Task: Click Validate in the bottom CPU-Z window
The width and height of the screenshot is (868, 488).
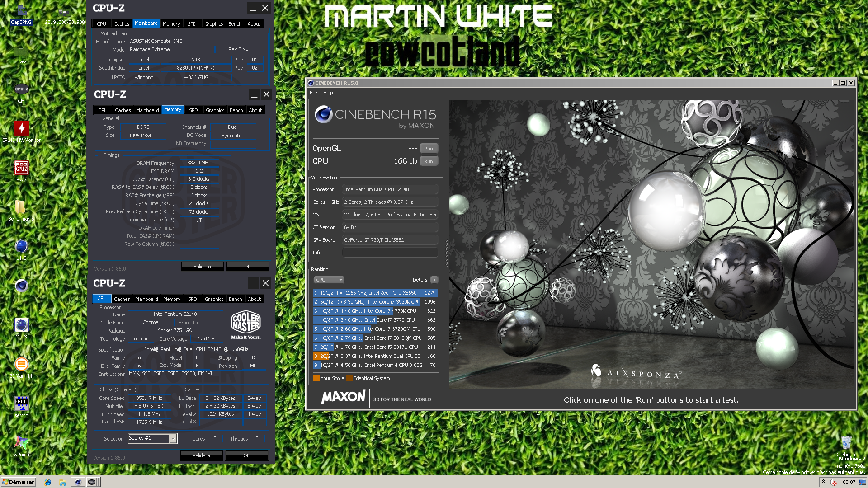Action: (201, 455)
